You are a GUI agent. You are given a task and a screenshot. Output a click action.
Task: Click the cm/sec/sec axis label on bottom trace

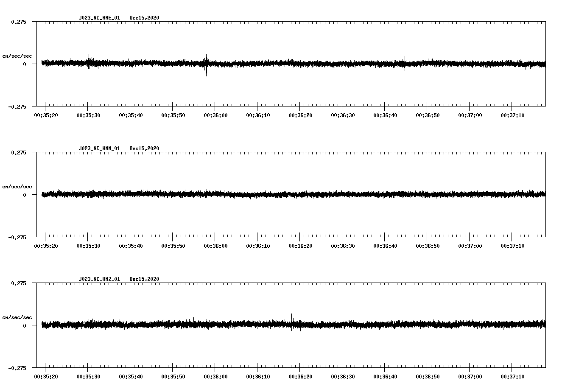17,316
